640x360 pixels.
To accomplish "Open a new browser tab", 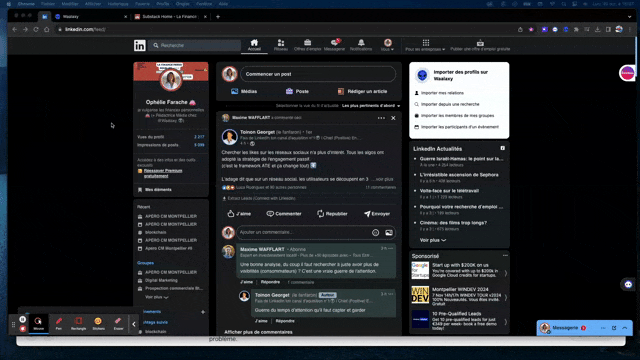I will click(218, 17).
